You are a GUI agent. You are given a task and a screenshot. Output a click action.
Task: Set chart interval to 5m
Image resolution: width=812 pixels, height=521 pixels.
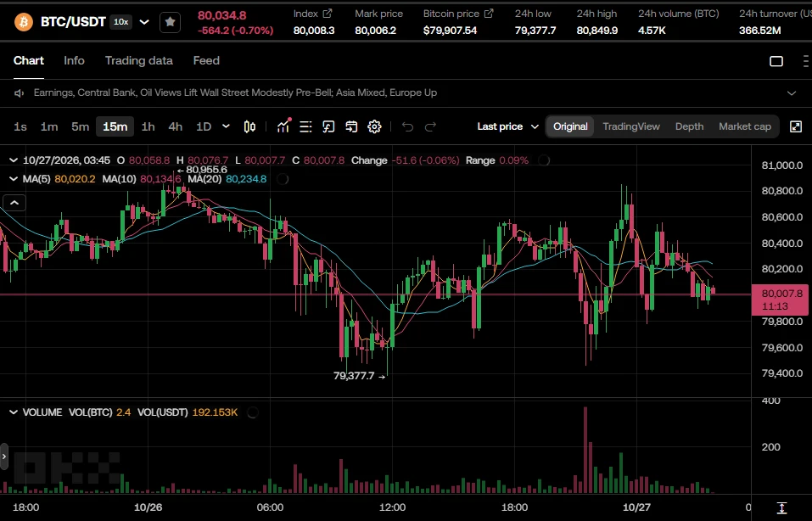tap(81, 127)
